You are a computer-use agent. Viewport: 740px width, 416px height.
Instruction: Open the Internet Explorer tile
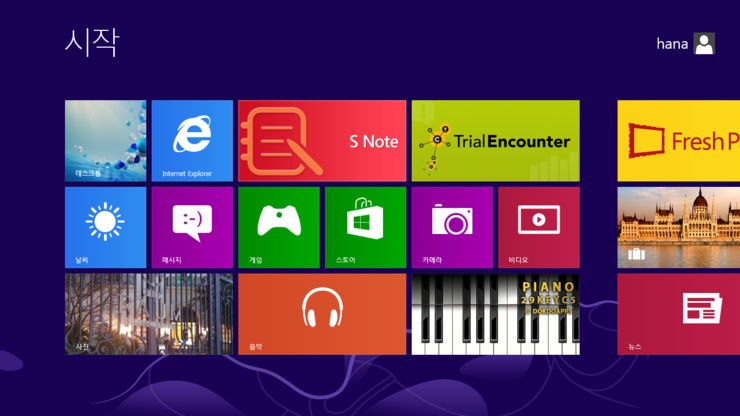tap(192, 140)
